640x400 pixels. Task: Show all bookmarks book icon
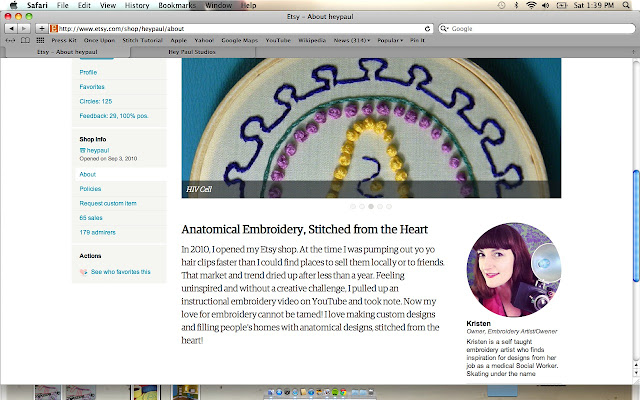(25, 40)
